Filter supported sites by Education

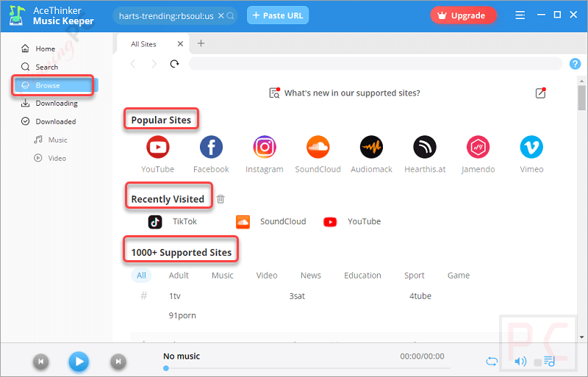(362, 276)
